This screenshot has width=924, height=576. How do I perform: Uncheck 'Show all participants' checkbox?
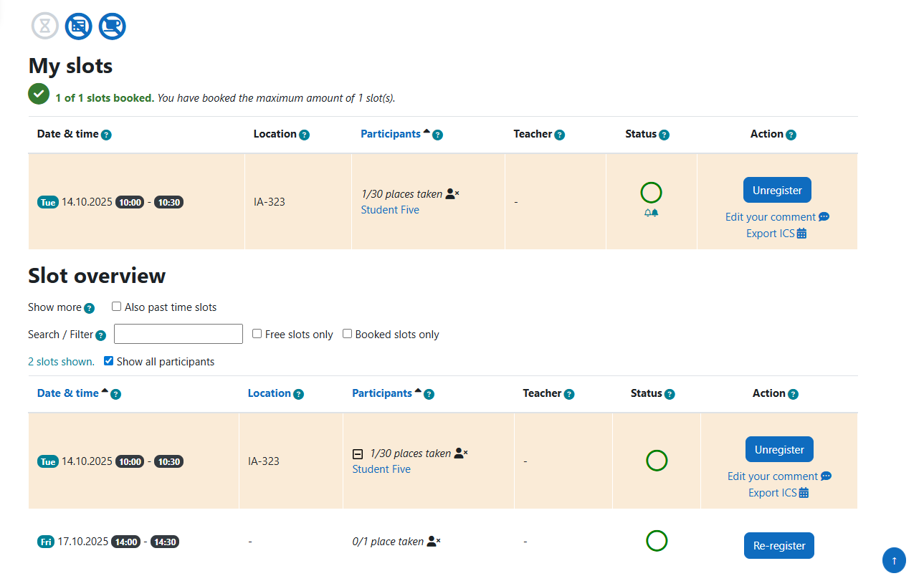[109, 361]
